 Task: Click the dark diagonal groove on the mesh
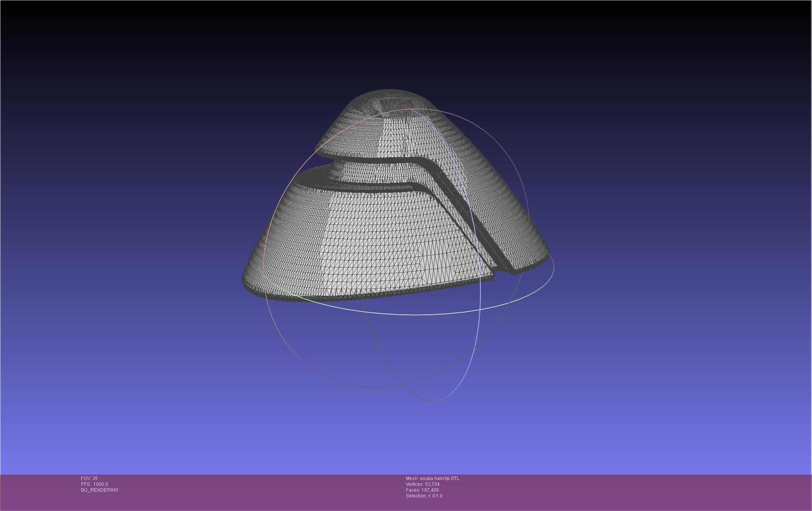tap(480, 228)
